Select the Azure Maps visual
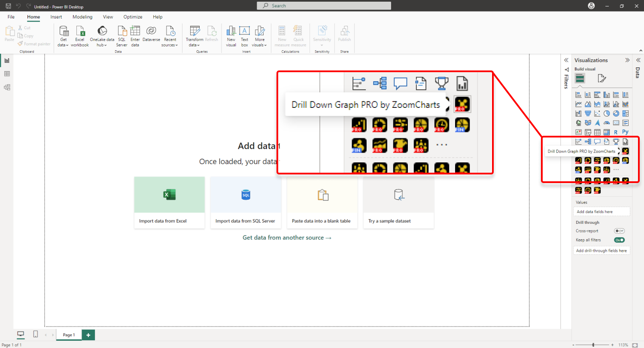Screen dimensions: 644x348 (x=597, y=123)
